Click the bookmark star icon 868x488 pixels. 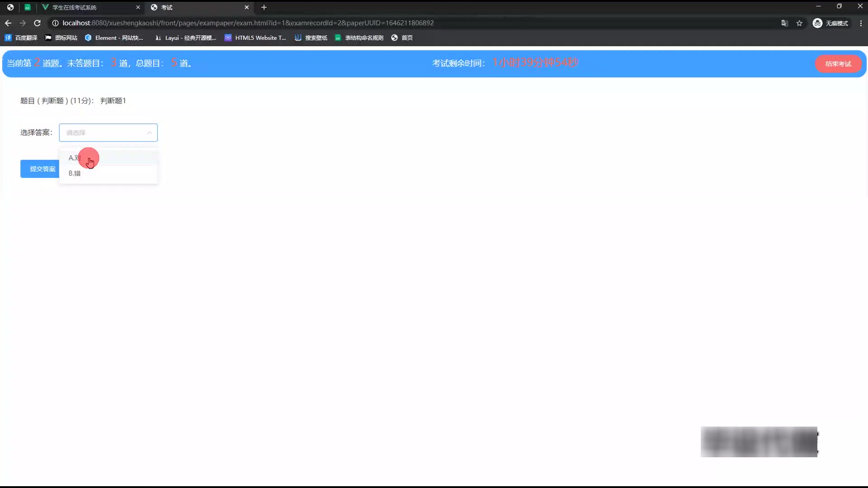coord(799,23)
